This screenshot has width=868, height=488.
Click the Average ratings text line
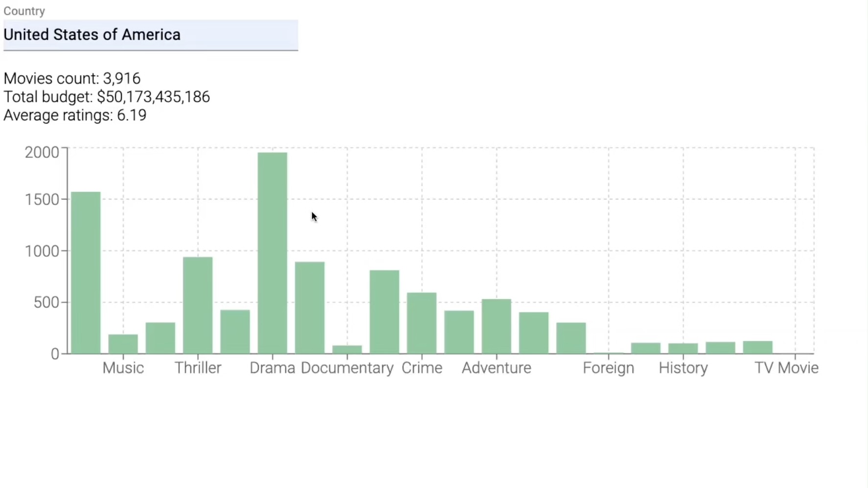point(75,115)
